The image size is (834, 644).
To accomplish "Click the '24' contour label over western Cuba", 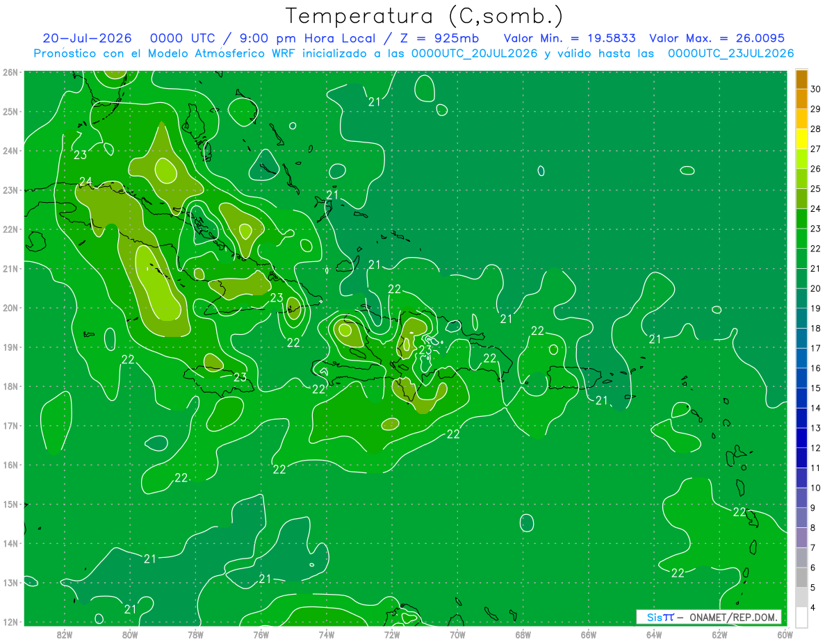I will (85, 182).
